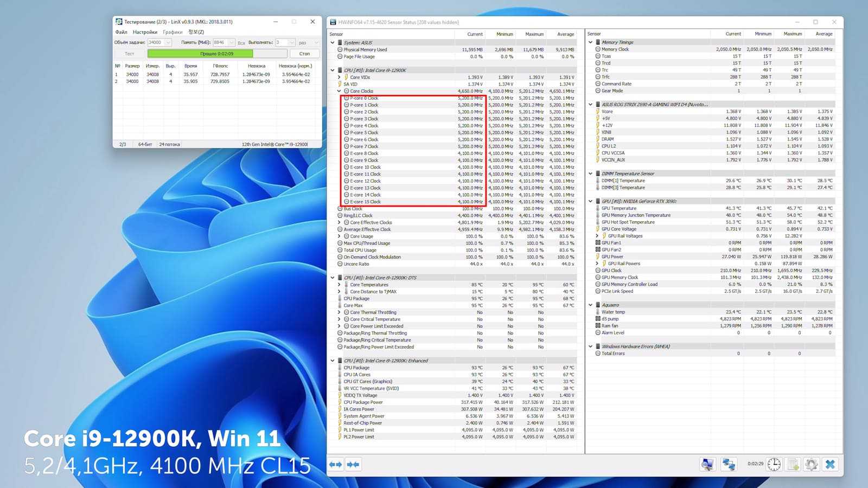This screenshot has height=488, width=868.
Task: Expand the GPU Rail Voltages row
Action: tap(597, 236)
